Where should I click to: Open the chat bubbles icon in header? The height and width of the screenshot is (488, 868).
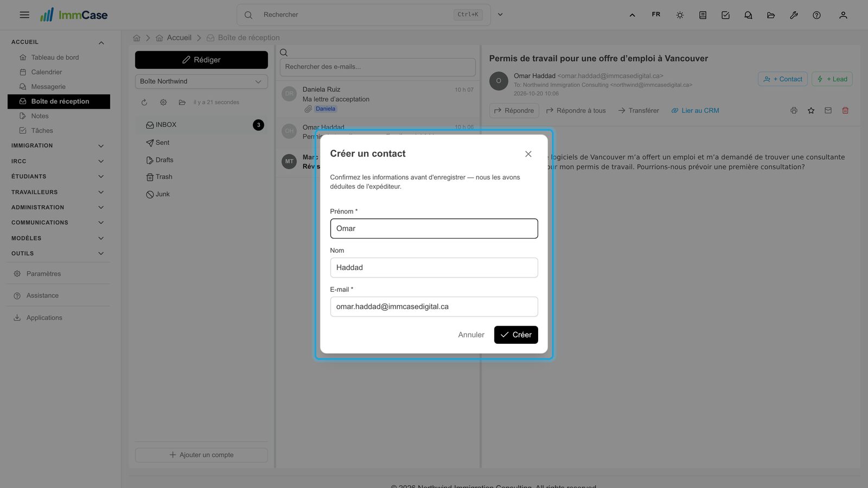click(x=748, y=15)
